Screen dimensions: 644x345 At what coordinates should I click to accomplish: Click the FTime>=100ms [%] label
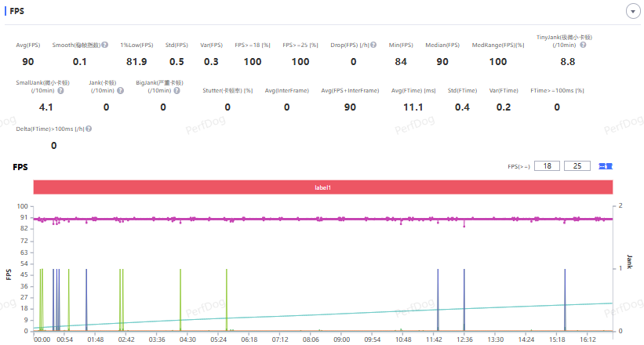pos(557,90)
